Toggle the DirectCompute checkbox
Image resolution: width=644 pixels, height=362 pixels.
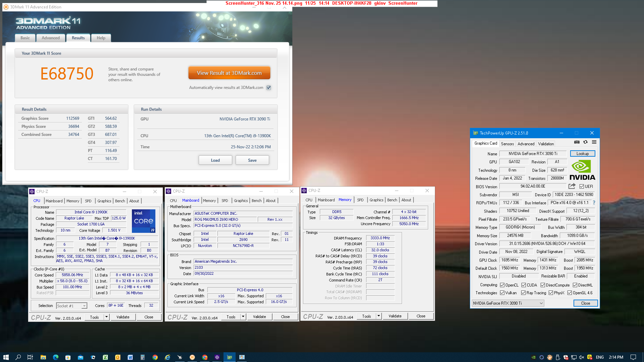click(543, 285)
